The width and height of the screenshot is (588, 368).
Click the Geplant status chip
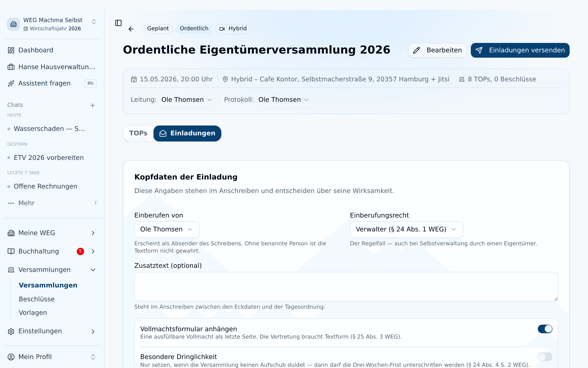point(158,29)
